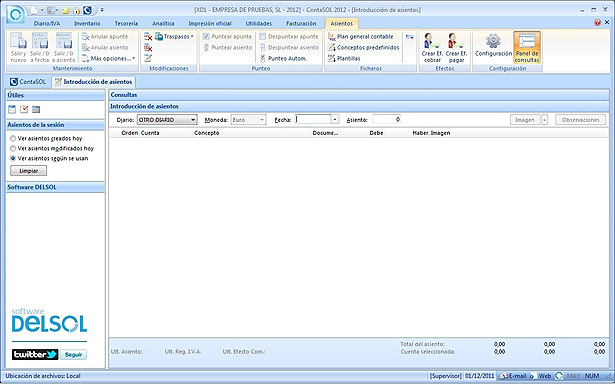The height and width of the screenshot is (384, 615).
Task: Expand the Más opciones menu
Action: tap(108, 58)
